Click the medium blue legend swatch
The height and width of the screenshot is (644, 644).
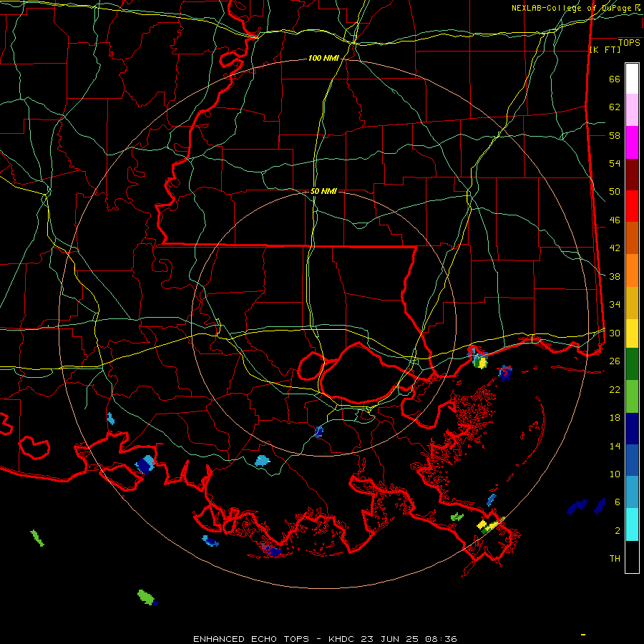click(632, 460)
